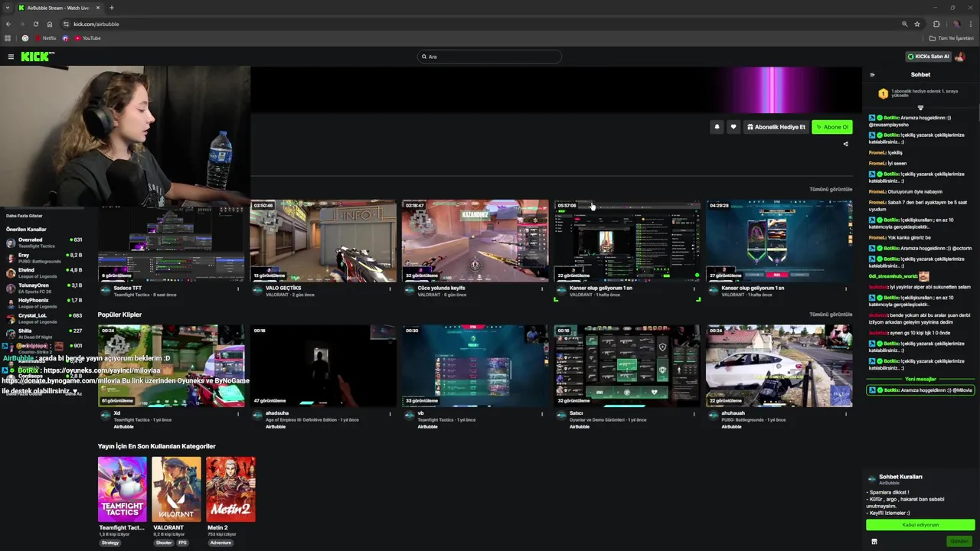Click the Strategy tag under Teamfight Tactics
Screen dimensions: 980x551
pyautogui.click(x=110, y=543)
